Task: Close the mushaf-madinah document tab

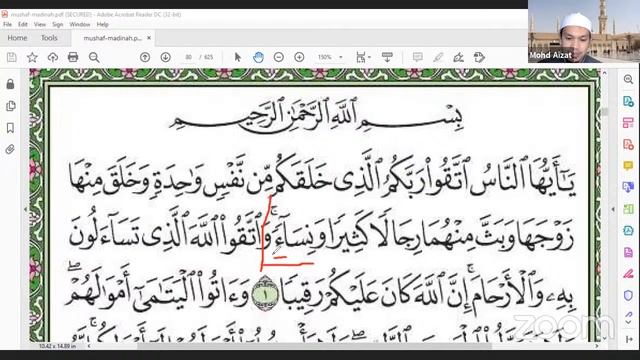Action: click(x=149, y=38)
